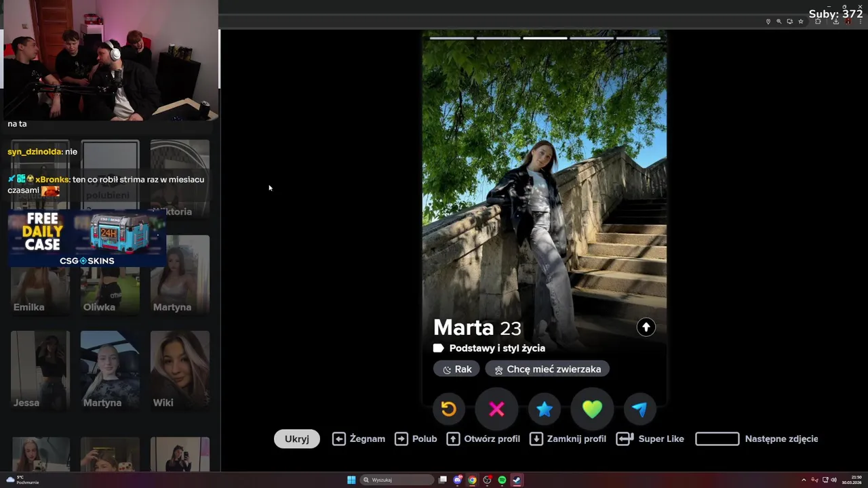Click the Rak zodiac chip
The width and height of the screenshot is (868, 488).
pos(456,369)
